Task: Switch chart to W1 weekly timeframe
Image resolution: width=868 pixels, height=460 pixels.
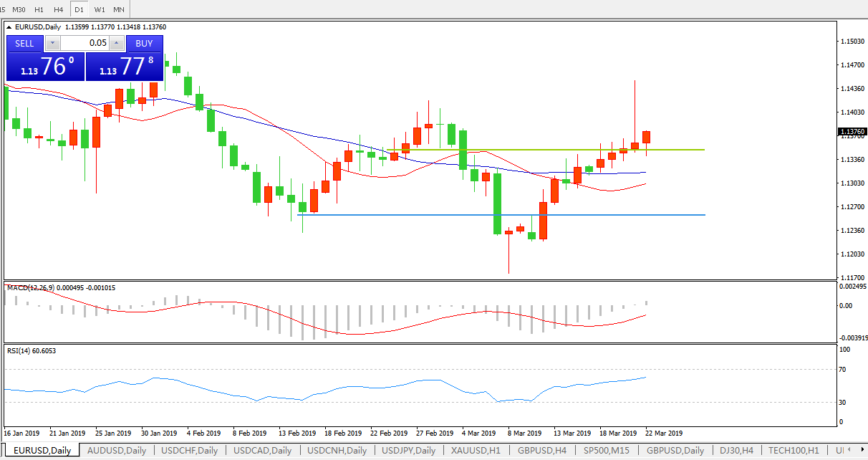Action: coord(99,9)
